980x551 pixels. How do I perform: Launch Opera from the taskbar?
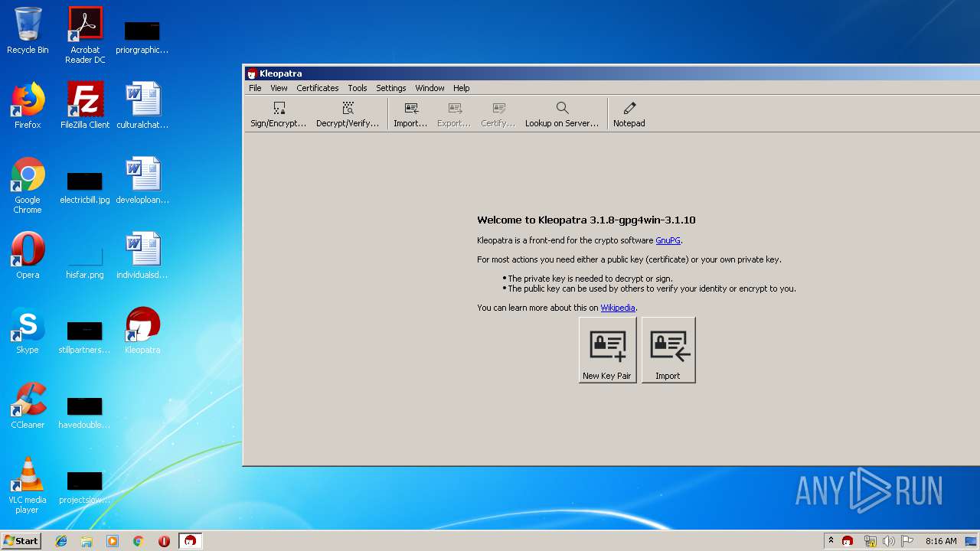click(164, 541)
